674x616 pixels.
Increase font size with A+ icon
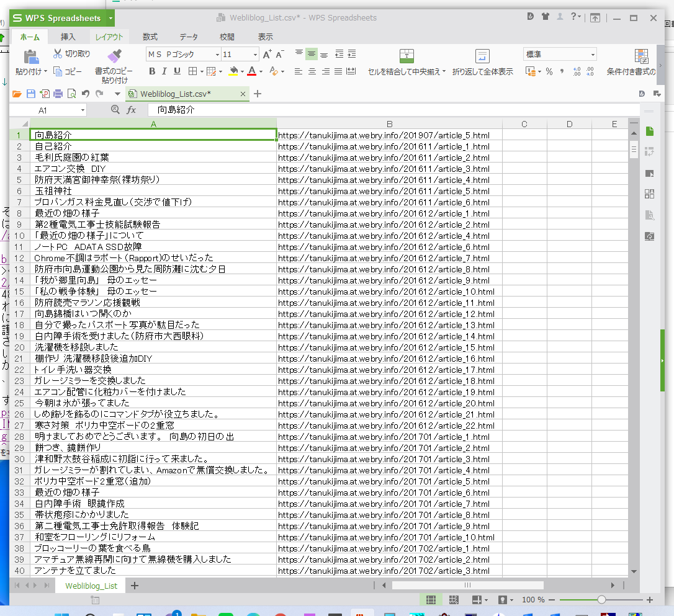click(267, 54)
